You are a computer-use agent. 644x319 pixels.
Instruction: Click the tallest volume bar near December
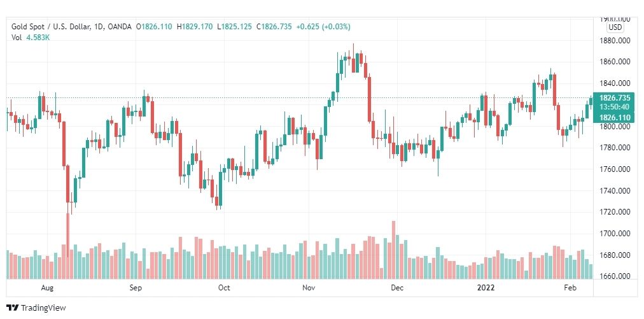[x=393, y=250]
